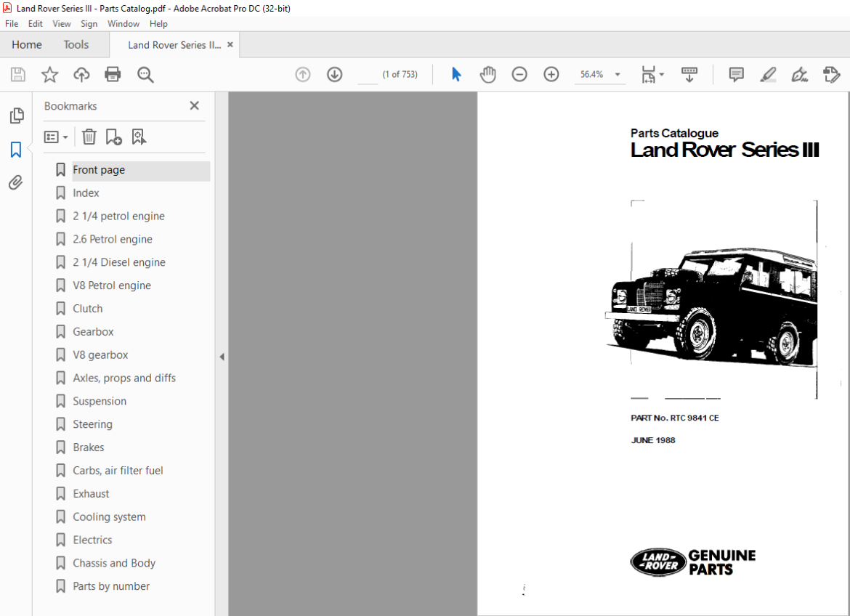
Task: Jump to the Index bookmark
Action: point(86,193)
